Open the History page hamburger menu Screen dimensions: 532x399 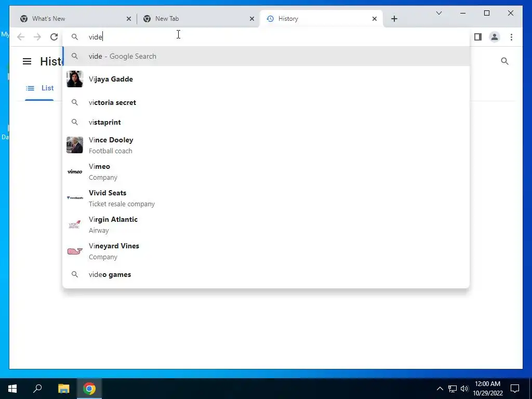(x=27, y=61)
